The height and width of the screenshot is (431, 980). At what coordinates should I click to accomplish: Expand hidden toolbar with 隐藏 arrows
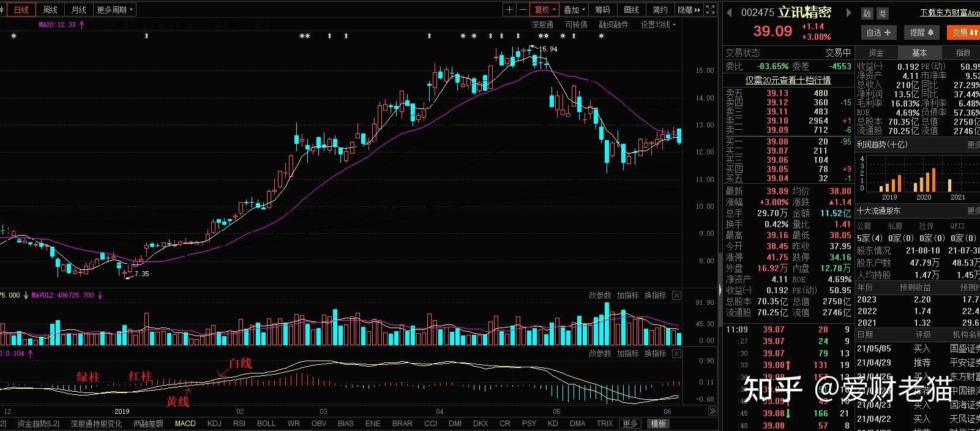(x=689, y=10)
